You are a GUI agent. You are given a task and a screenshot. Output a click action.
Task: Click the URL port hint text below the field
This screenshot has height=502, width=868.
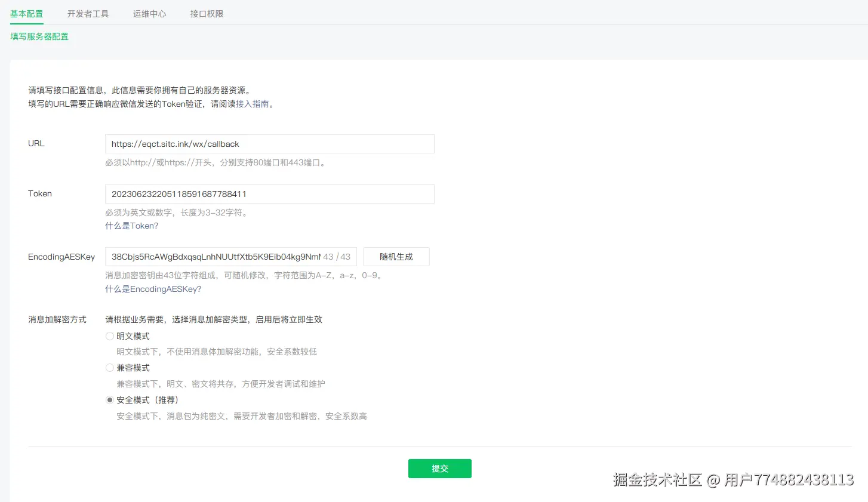(x=217, y=162)
